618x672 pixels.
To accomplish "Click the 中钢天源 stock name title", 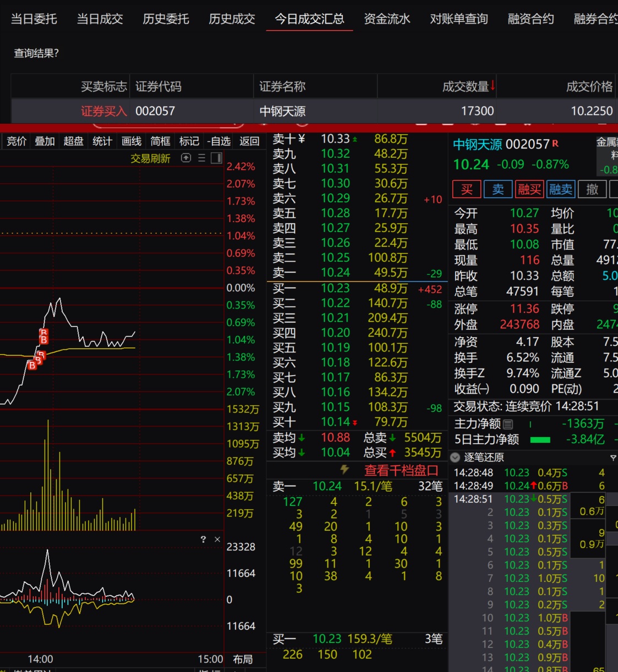I will pyautogui.click(x=478, y=144).
